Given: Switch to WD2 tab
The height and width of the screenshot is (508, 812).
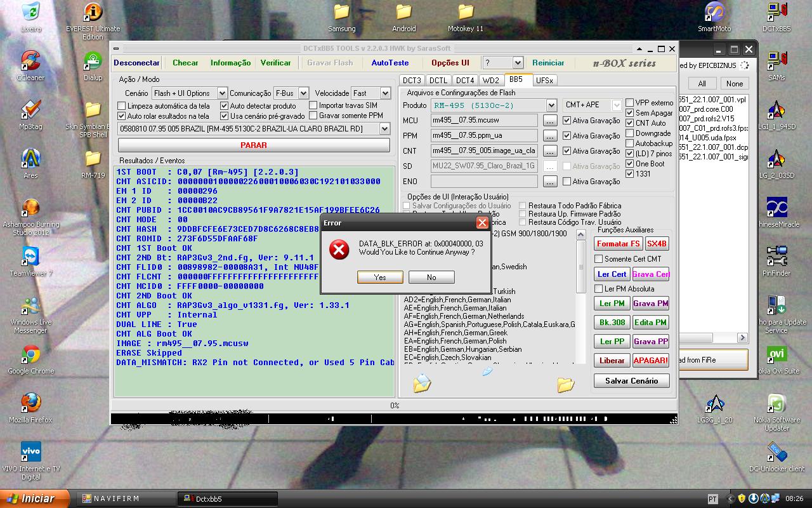Looking at the screenshot, I should pyautogui.click(x=491, y=80).
